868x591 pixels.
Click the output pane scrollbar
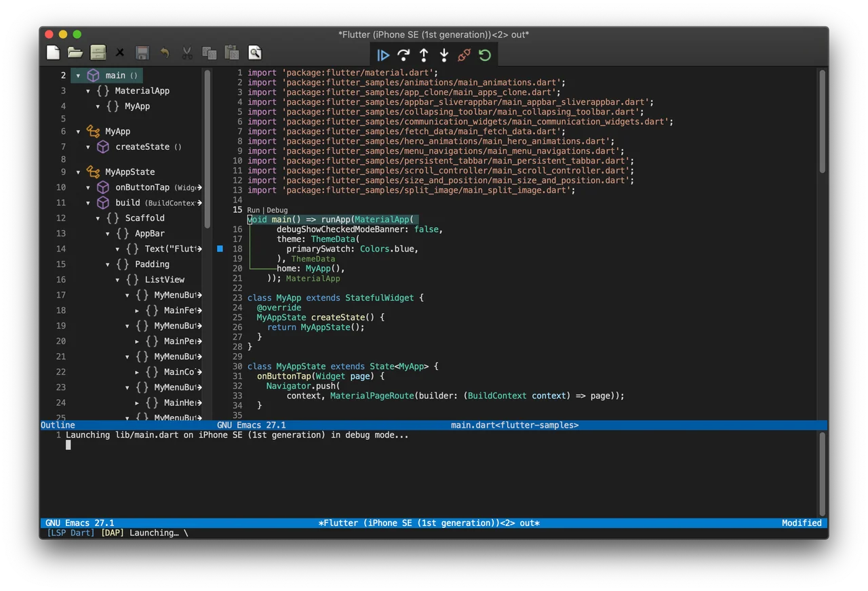pos(822,474)
